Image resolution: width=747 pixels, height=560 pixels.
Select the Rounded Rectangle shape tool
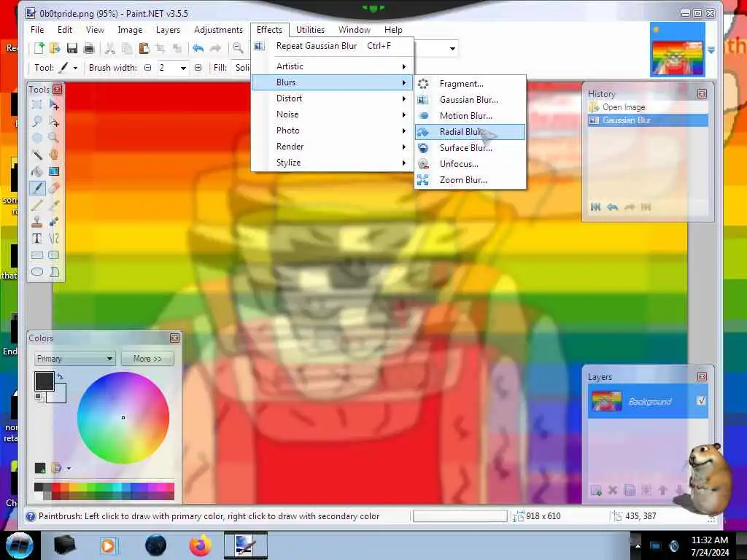[54, 255]
